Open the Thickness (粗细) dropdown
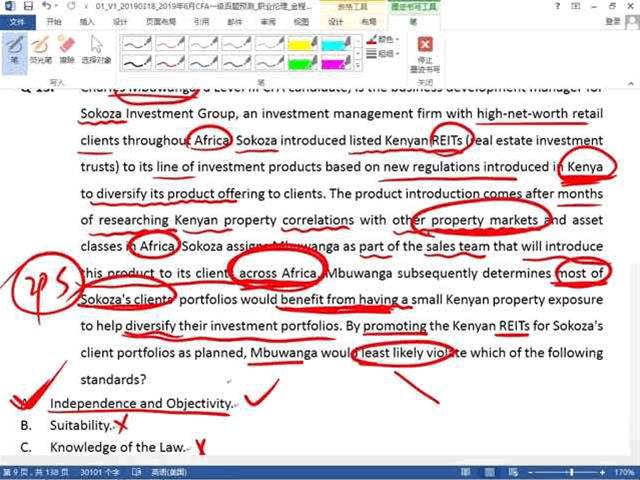 point(383,53)
